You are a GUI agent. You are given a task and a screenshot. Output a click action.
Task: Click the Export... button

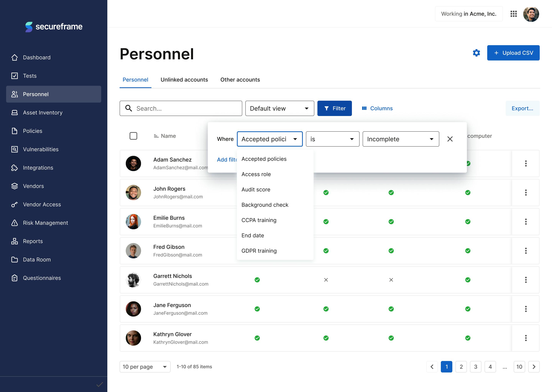(x=522, y=108)
